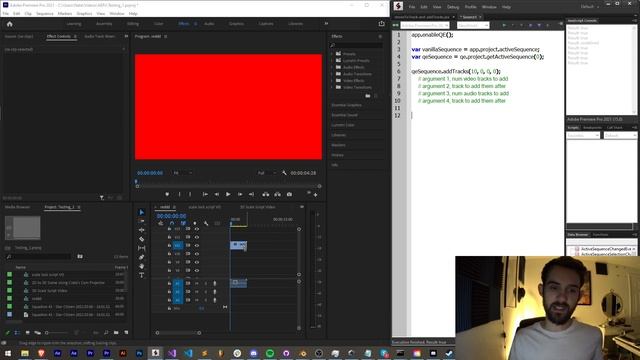Toggle Linked Selection in timeline
640x360 pixels.
183,223
